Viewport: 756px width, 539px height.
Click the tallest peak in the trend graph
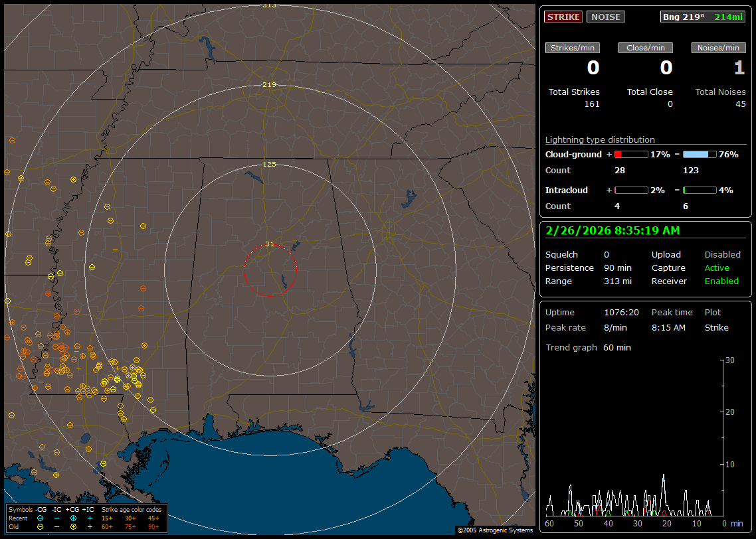pos(663,475)
